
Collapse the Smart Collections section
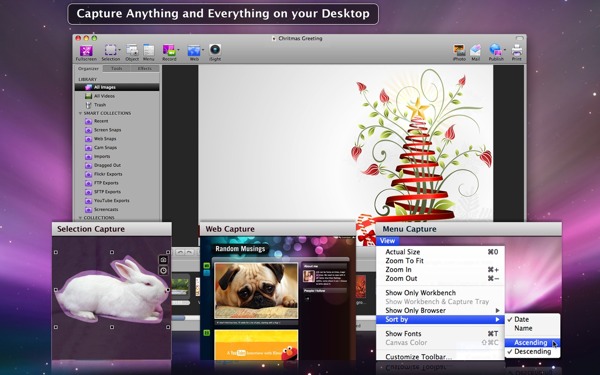80,113
